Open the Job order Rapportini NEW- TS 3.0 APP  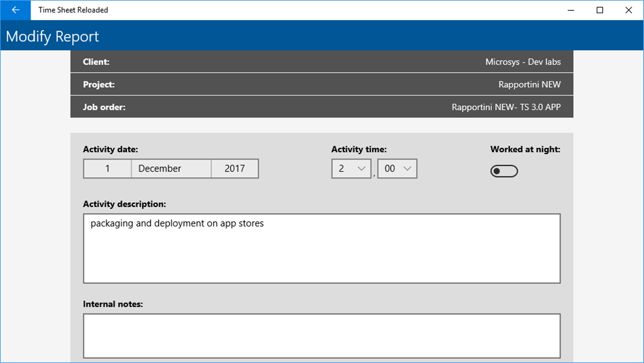coord(321,107)
